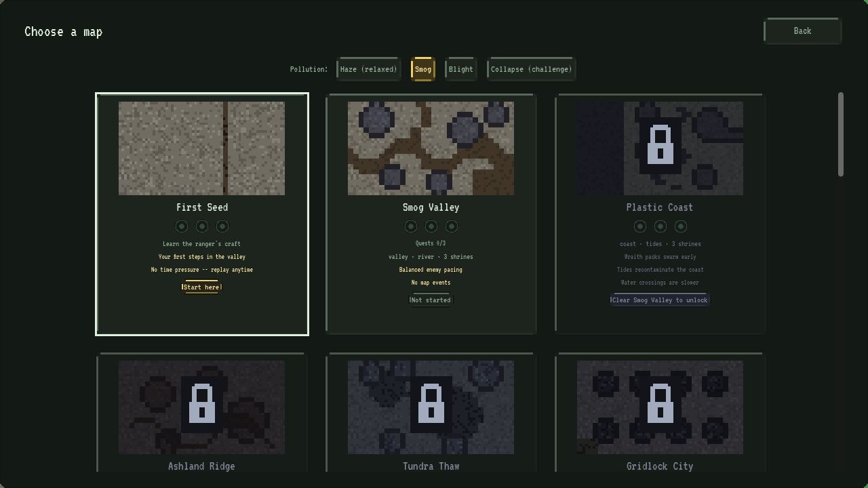868x488 pixels.
Task: Choose Blight pollution difficulty
Action: pyautogui.click(x=460, y=69)
